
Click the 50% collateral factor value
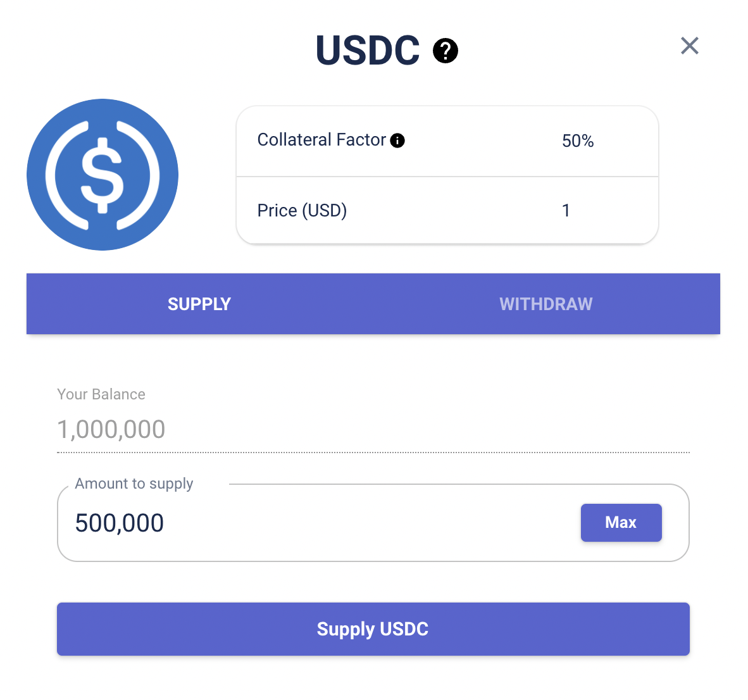[578, 141]
